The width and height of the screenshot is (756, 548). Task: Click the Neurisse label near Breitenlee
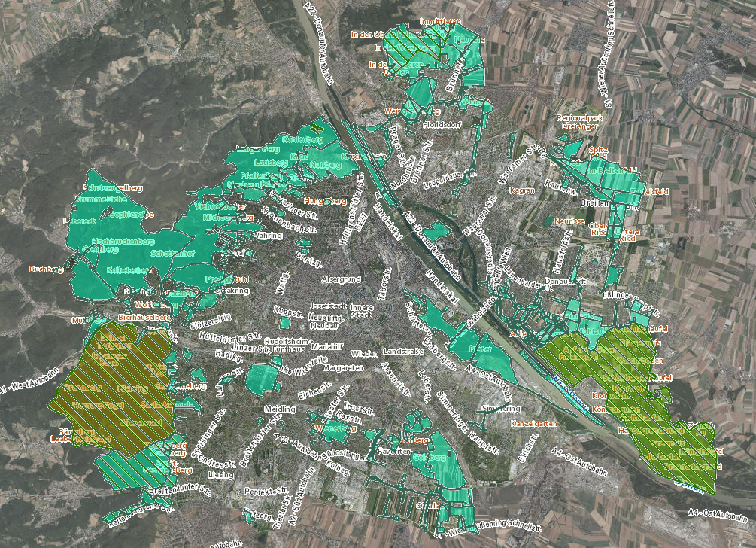(569, 221)
